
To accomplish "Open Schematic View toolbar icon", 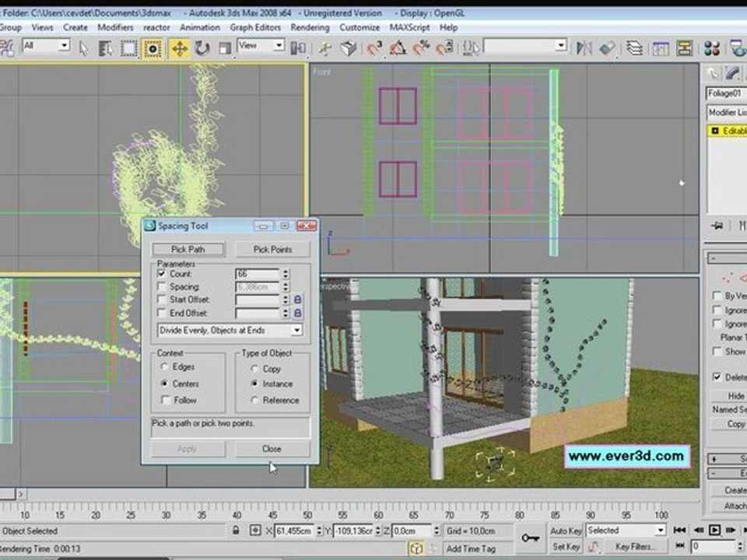I will (x=684, y=48).
